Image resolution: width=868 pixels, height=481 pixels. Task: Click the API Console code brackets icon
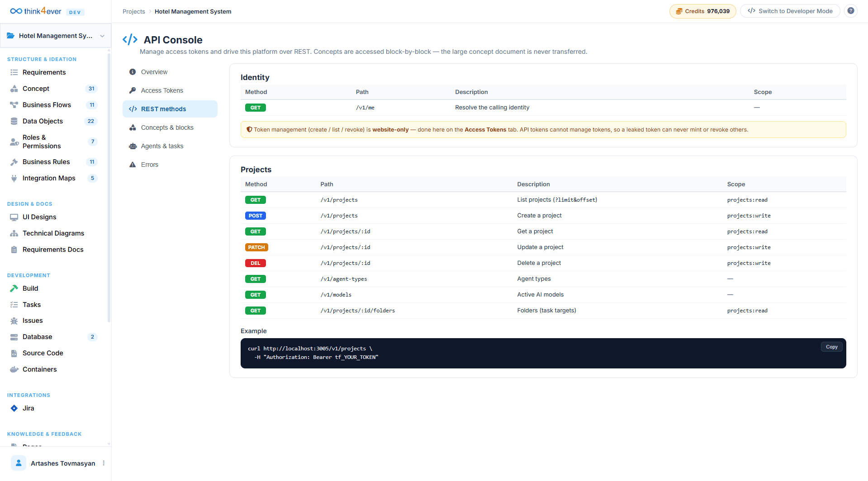tap(130, 40)
